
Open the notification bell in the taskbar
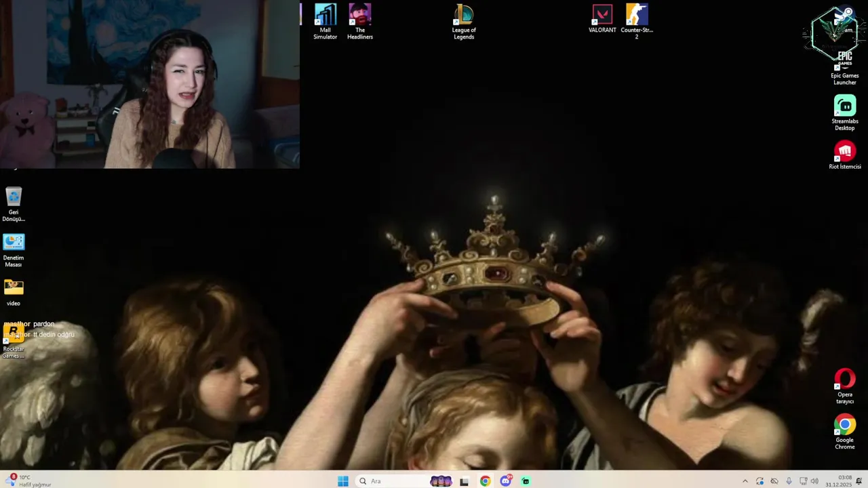click(859, 481)
